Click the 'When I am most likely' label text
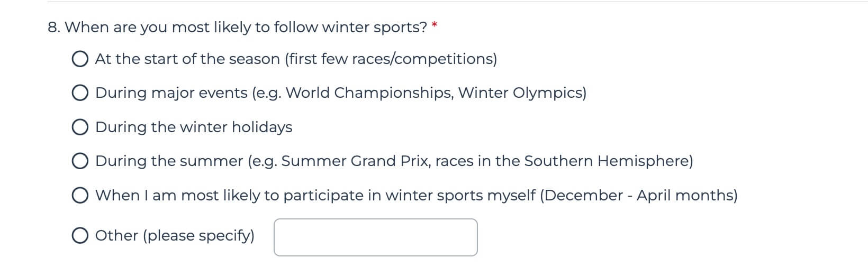Image resolution: width=868 pixels, height=276 pixels. coord(416,196)
